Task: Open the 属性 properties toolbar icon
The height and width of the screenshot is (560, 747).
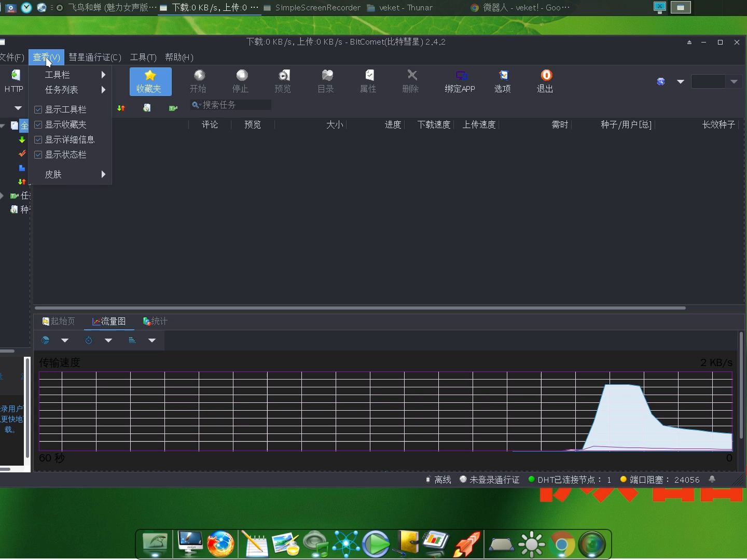Action: tap(369, 81)
